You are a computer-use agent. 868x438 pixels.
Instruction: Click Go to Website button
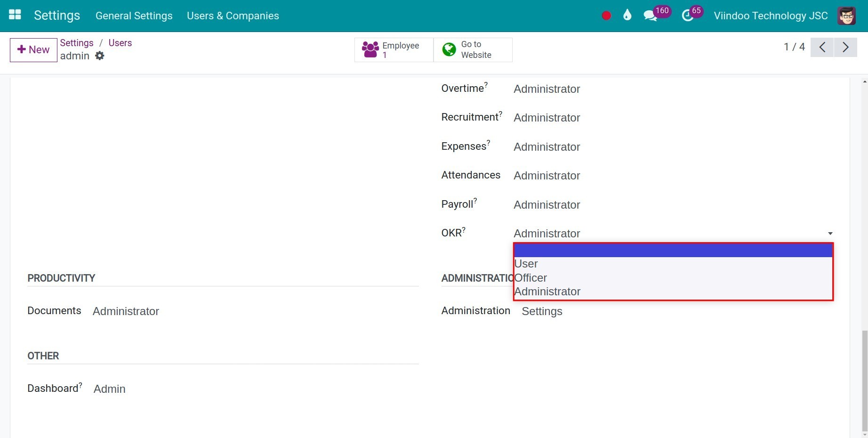pos(473,49)
